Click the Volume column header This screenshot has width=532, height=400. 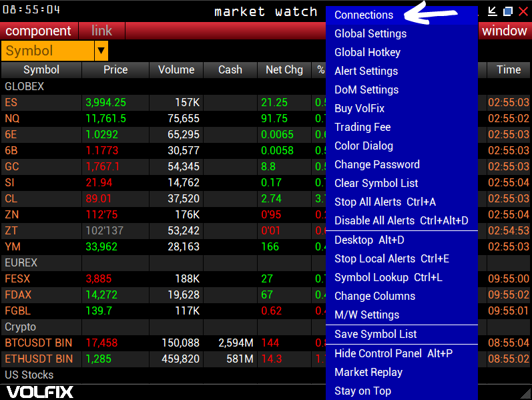[176, 69]
